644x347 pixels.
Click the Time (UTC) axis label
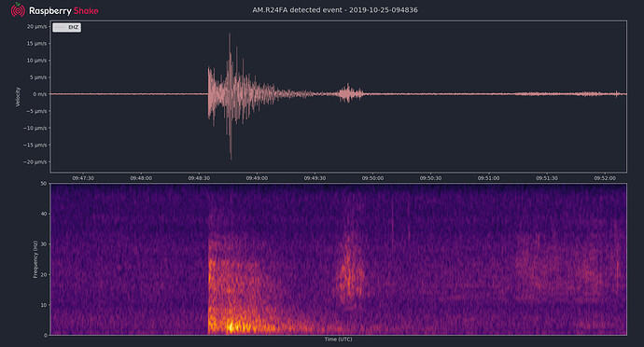(339, 340)
